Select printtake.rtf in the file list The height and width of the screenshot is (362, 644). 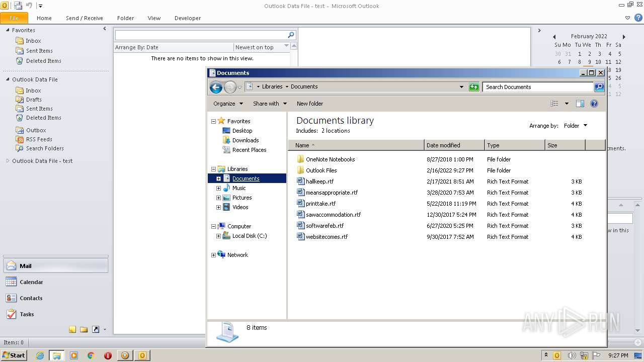(316, 204)
